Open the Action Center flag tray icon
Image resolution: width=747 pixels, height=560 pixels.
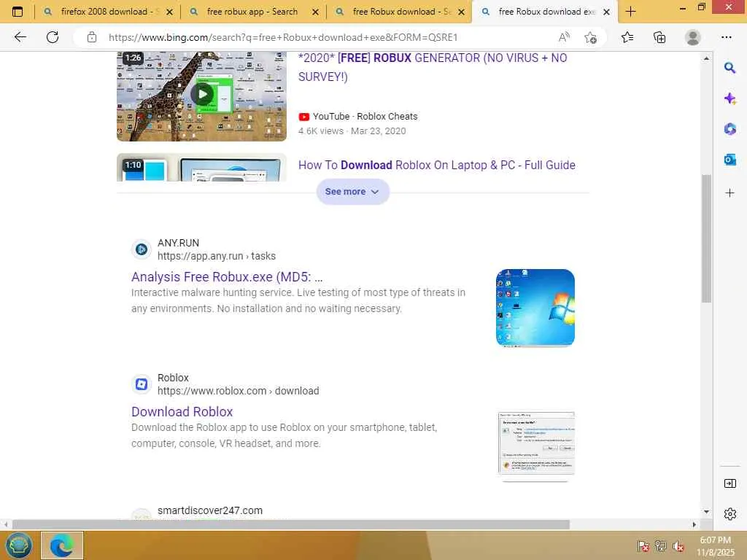tap(643, 545)
